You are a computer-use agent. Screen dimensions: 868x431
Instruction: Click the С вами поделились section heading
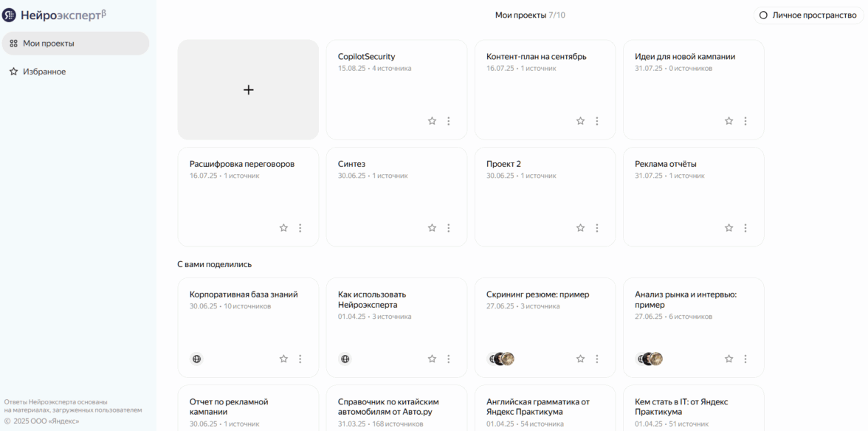click(x=214, y=264)
